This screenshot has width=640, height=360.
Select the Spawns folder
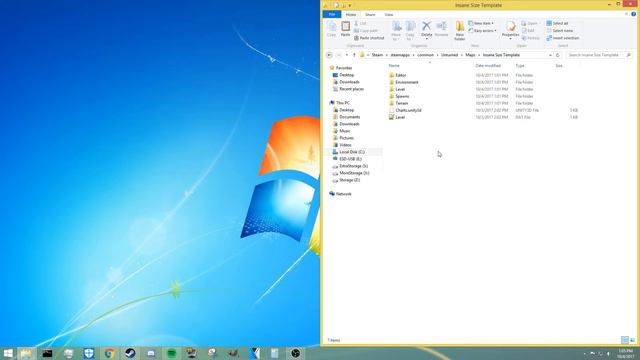(x=402, y=96)
